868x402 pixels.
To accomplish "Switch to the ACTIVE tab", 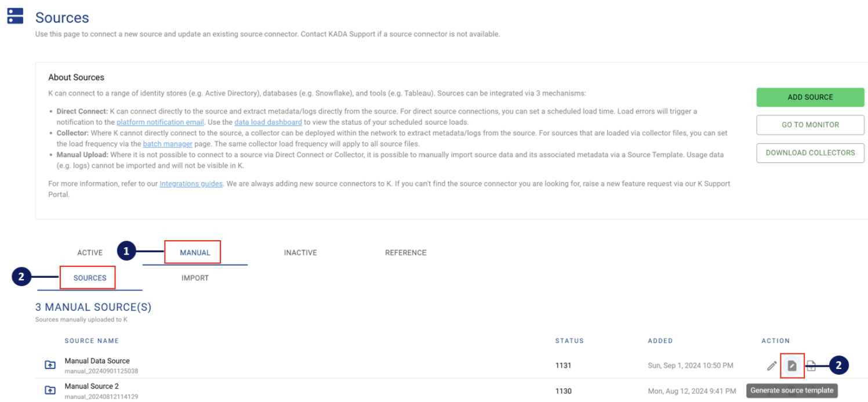I will click(90, 253).
